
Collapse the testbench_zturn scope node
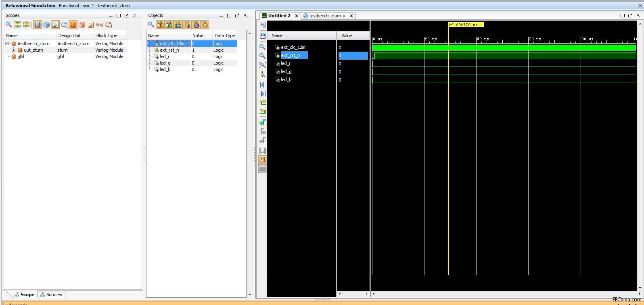coord(7,44)
